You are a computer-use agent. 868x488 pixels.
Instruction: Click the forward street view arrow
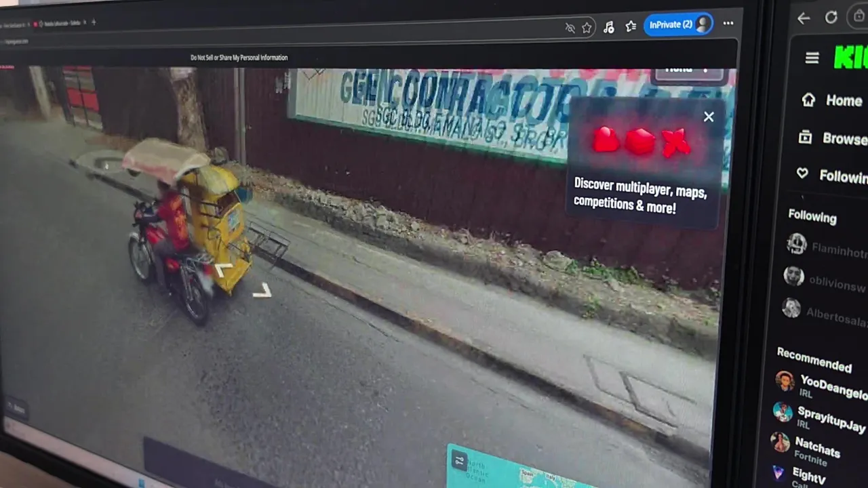[223, 270]
